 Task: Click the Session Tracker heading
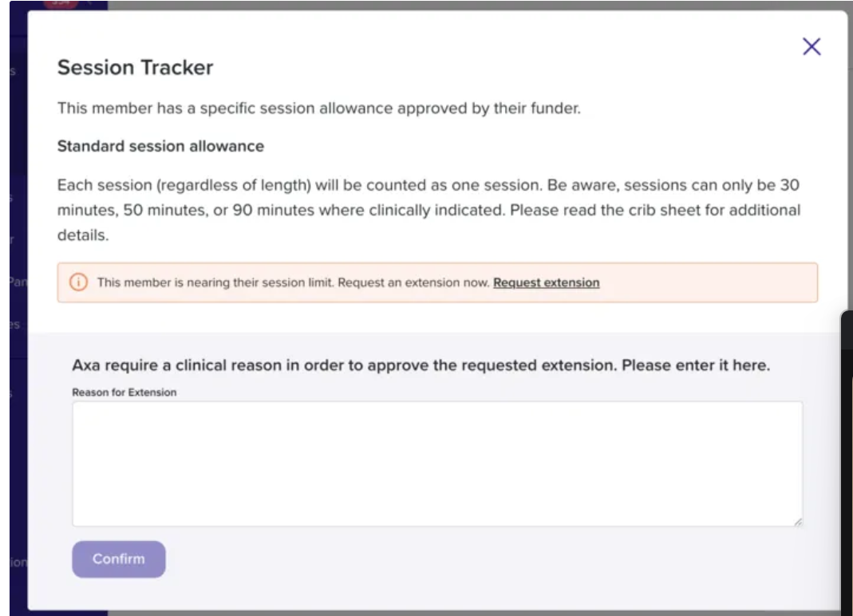(135, 68)
